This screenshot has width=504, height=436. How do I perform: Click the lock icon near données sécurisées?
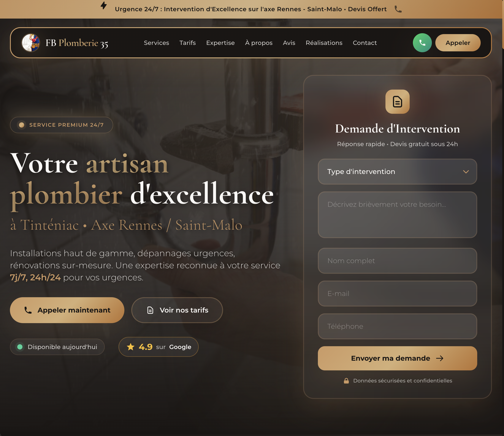[347, 380]
